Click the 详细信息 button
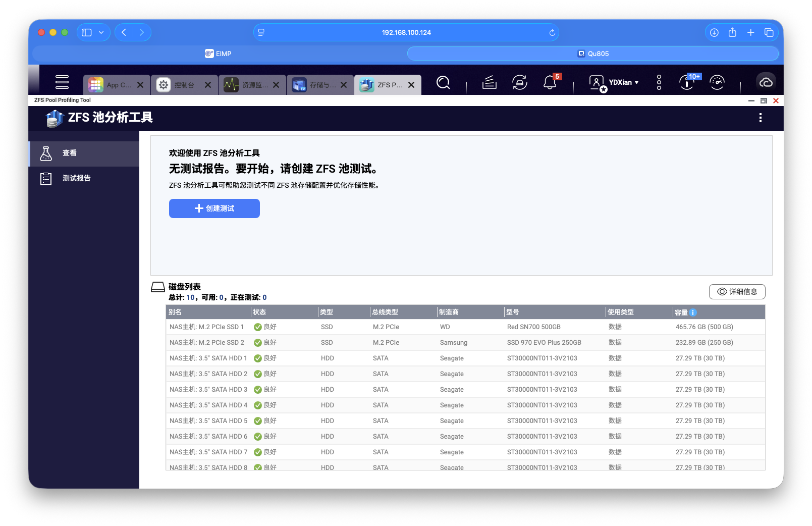 (737, 291)
